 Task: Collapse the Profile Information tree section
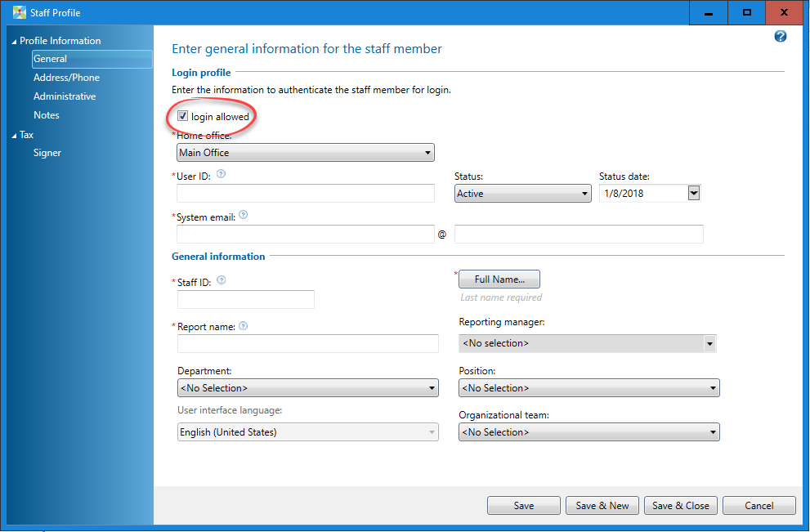pyautogui.click(x=13, y=41)
